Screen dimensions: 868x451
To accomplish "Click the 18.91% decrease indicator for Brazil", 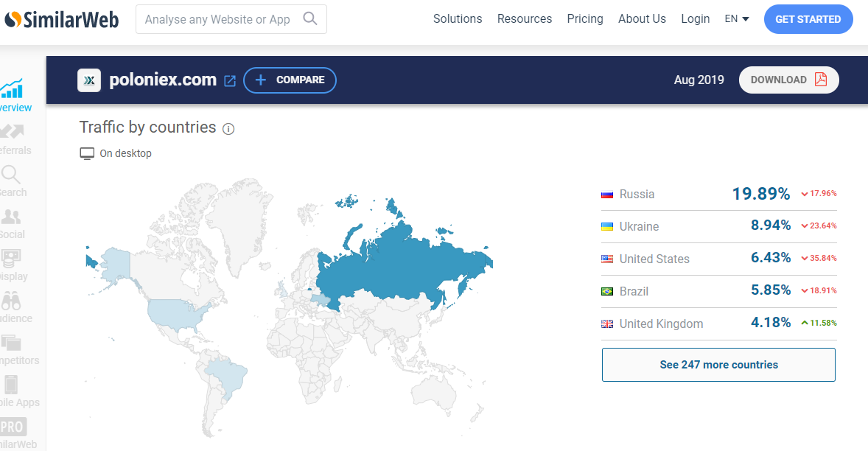I will 819,290.
